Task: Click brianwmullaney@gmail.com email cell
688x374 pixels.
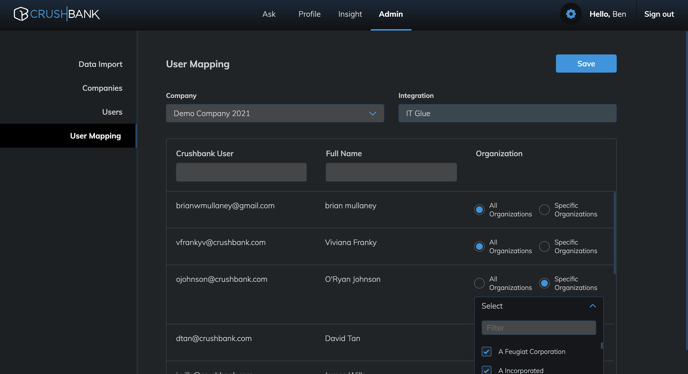Action: coord(225,205)
